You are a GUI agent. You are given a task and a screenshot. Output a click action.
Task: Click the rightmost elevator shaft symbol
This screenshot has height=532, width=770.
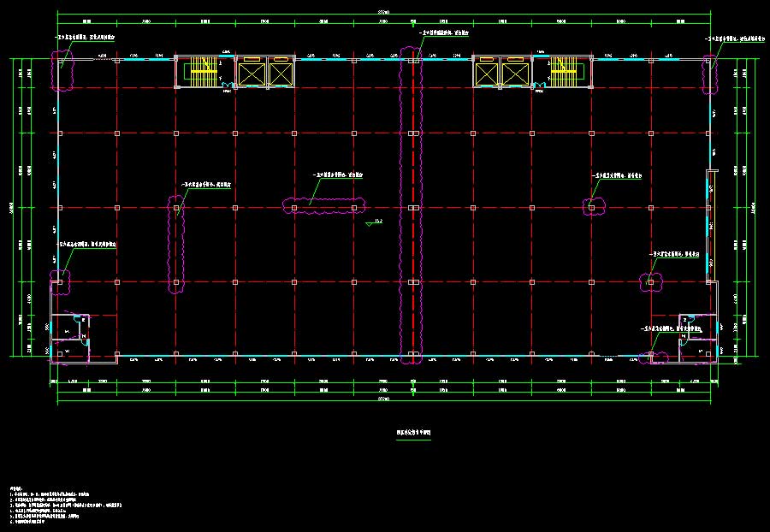click(x=515, y=73)
